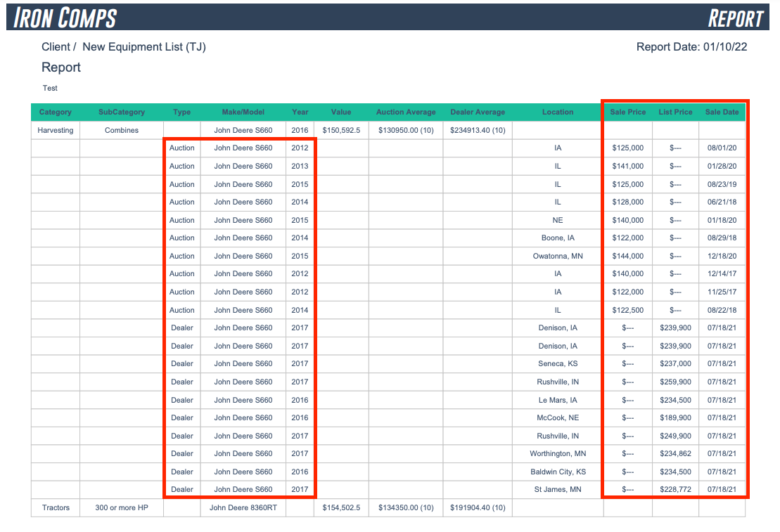Select the $141,000 sale price
The width and height of the screenshot is (780, 532).
point(628,166)
